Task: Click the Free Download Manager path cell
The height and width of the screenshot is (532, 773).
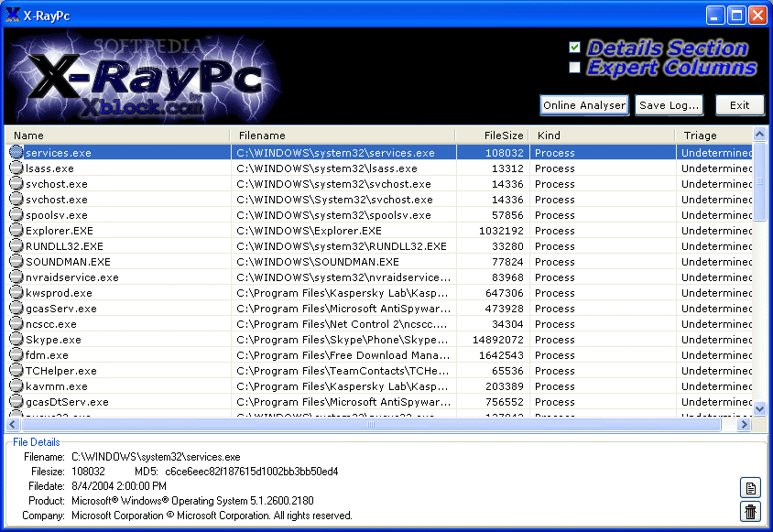Action: [x=343, y=355]
